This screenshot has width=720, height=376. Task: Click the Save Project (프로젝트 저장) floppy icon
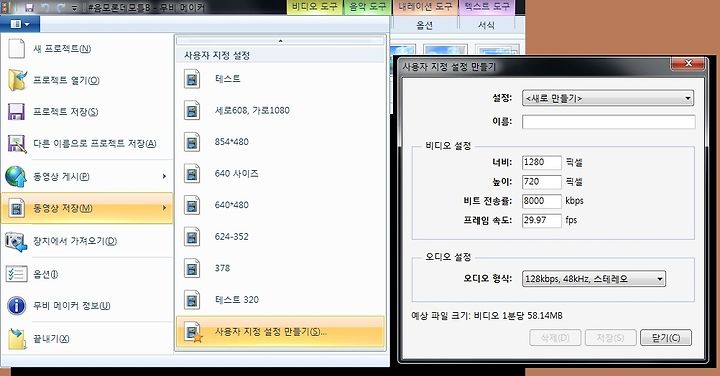click(x=17, y=112)
